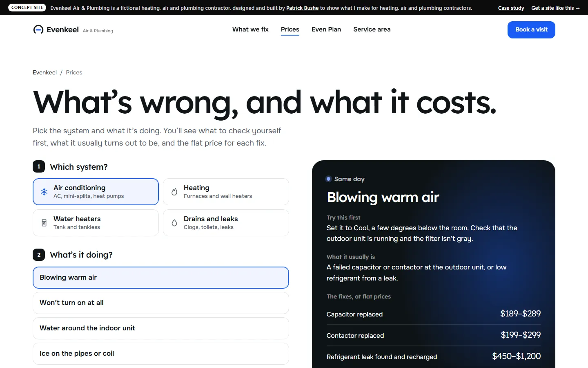Choose the Heating system option
This screenshot has width=588, height=368.
coord(226,192)
